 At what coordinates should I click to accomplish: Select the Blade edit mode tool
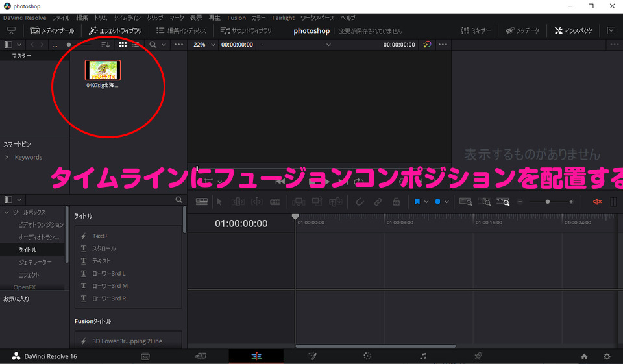pyautogui.click(x=275, y=202)
